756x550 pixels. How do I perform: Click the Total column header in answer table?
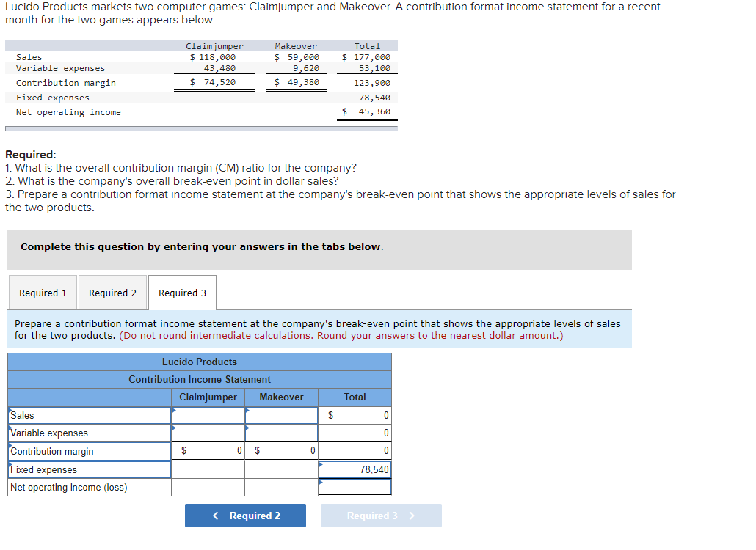(x=355, y=397)
